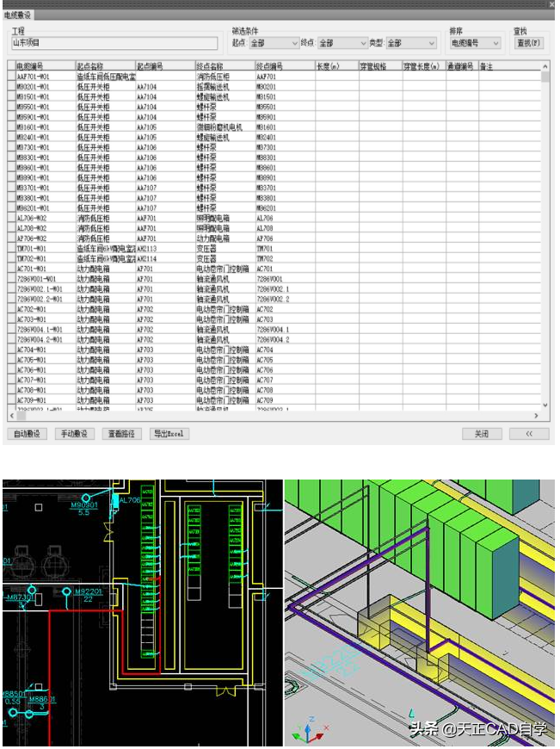Open the 排序 sort dropdown
The height and width of the screenshot is (749, 560).
[x=474, y=42]
